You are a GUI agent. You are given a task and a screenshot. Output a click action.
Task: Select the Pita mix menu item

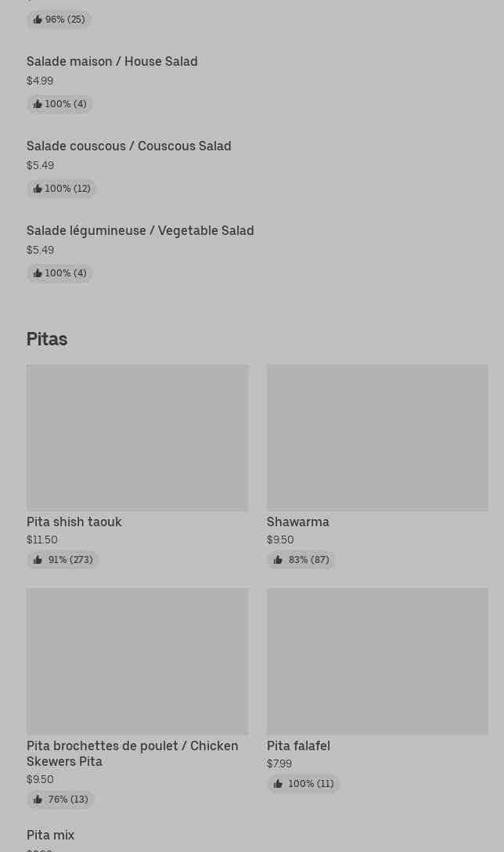[50, 836]
